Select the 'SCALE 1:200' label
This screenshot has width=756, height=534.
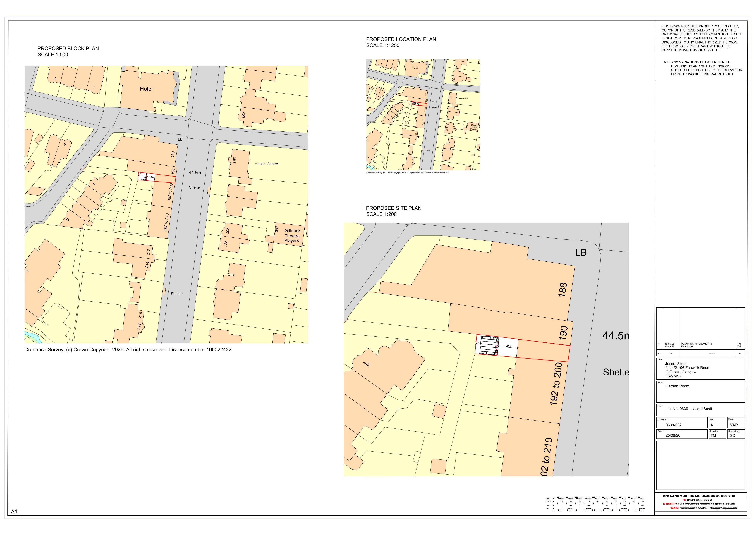tap(381, 214)
